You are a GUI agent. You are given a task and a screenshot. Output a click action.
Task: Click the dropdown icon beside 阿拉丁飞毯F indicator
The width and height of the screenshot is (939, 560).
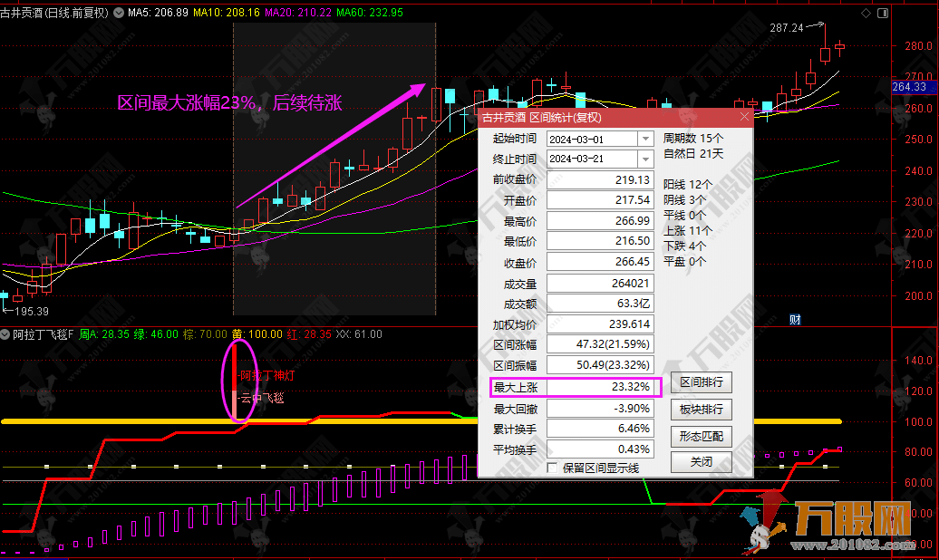pyautogui.click(x=5, y=334)
